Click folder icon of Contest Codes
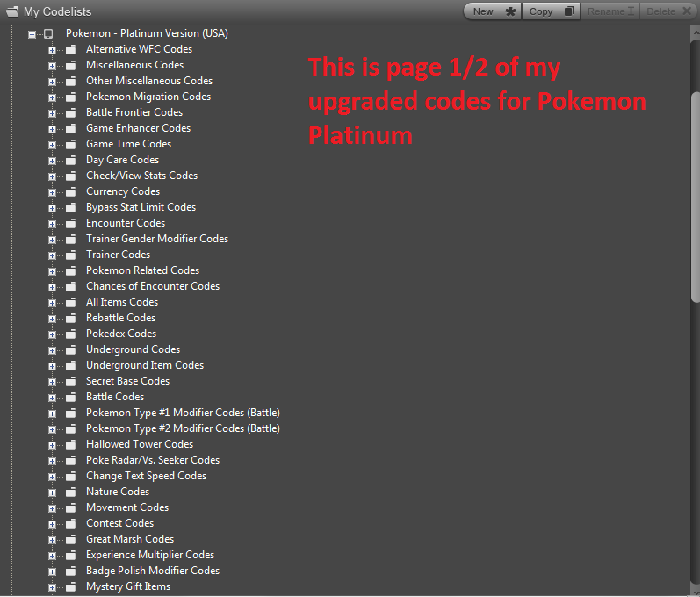The height and width of the screenshot is (597, 700). point(70,524)
